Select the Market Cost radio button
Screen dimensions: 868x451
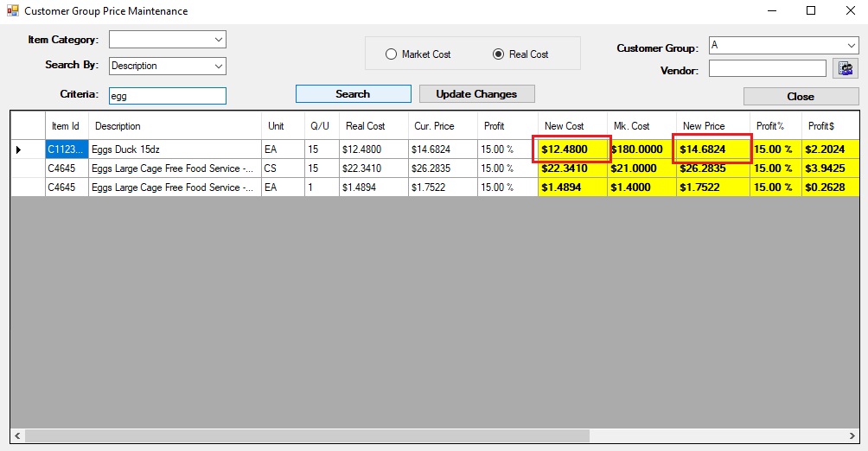tap(392, 54)
